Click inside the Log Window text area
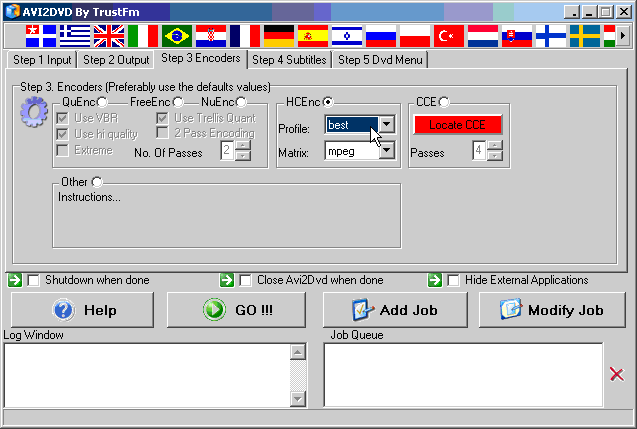 pyautogui.click(x=147, y=375)
